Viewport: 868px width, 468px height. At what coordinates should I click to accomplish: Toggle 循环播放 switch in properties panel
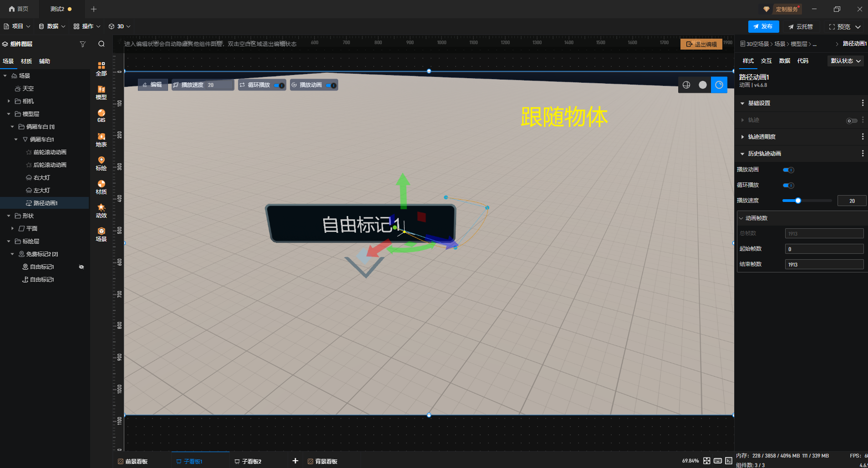(788, 186)
